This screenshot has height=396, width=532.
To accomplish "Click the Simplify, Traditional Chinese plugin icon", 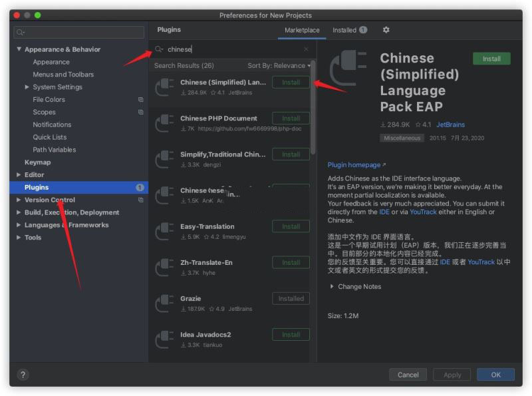I will (164, 159).
